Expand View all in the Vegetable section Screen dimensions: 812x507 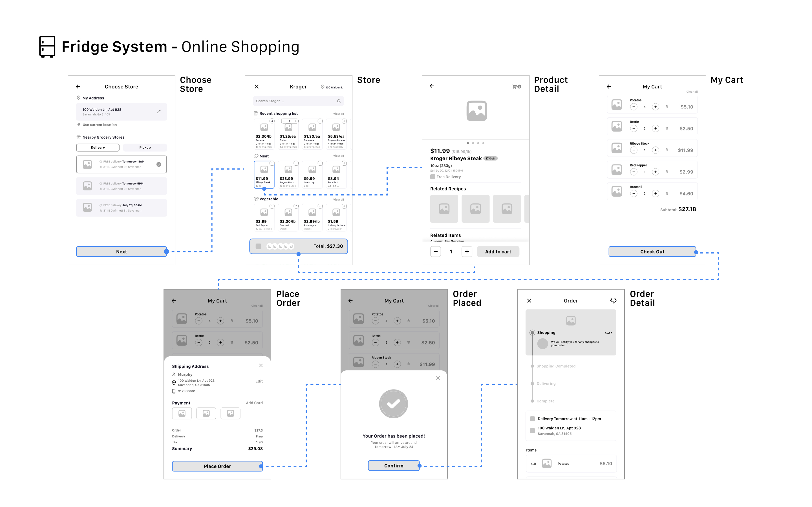point(338,199)
